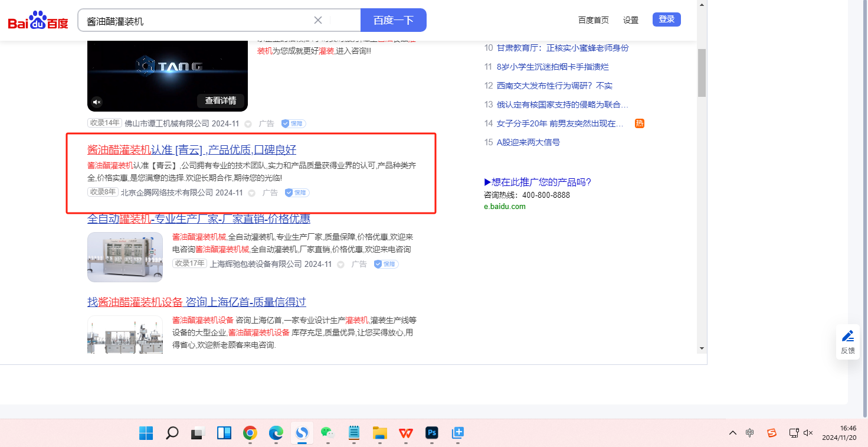The image size is (868, 447).
Task: Click the orange 热 tag on hot list
Action: (639, 123)
